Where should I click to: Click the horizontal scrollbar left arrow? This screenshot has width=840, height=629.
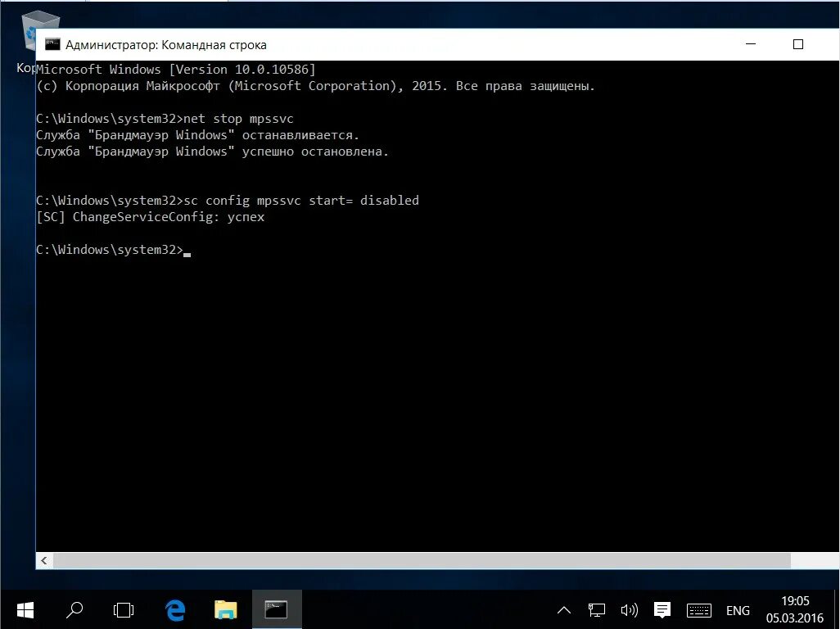44,560
